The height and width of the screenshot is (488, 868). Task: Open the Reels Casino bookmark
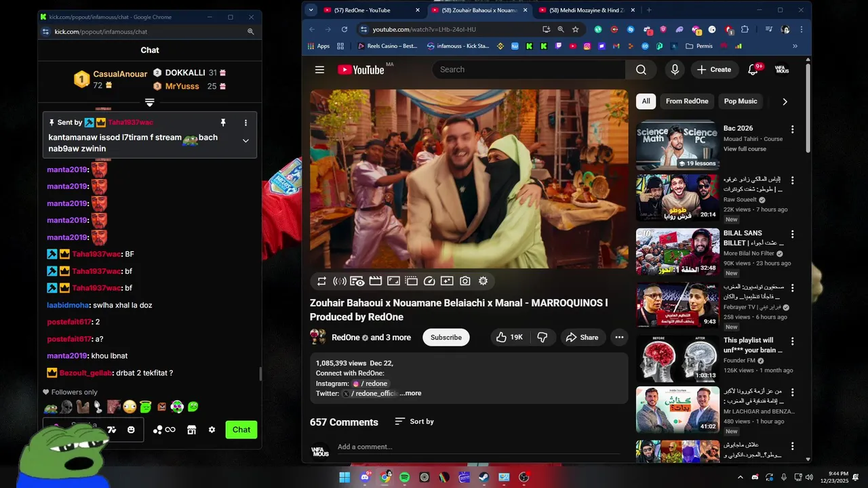pyautogui.click(x=387, y=46)
